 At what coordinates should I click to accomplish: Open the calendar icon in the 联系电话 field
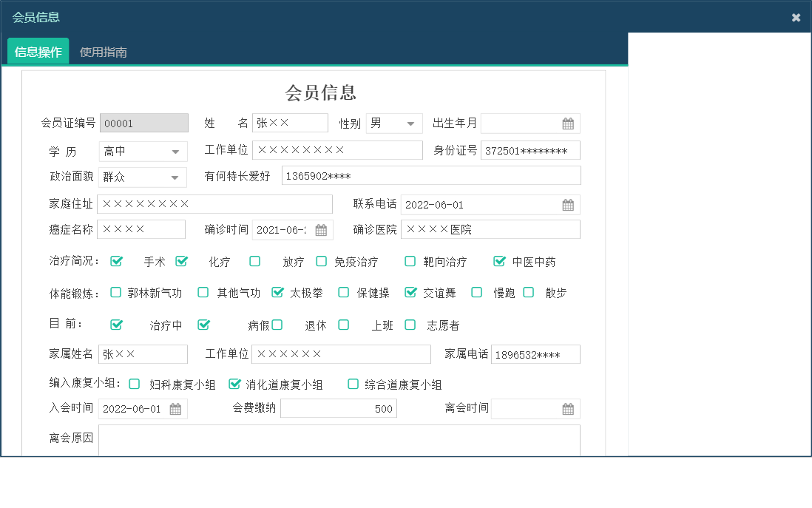567,204
